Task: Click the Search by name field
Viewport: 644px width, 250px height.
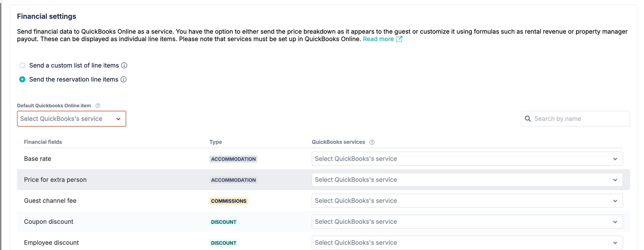Action: pyautogui.click(x=575, y=119)
